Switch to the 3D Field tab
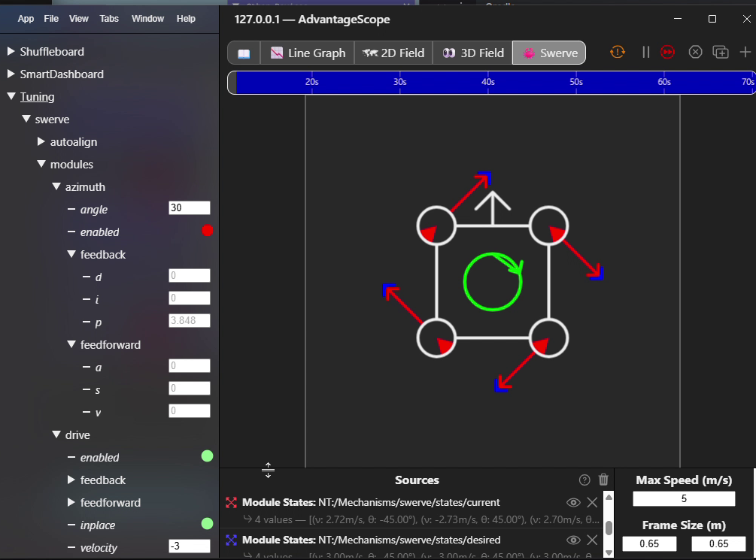This screenshot has width=756, height=560. tap(473, 53)
